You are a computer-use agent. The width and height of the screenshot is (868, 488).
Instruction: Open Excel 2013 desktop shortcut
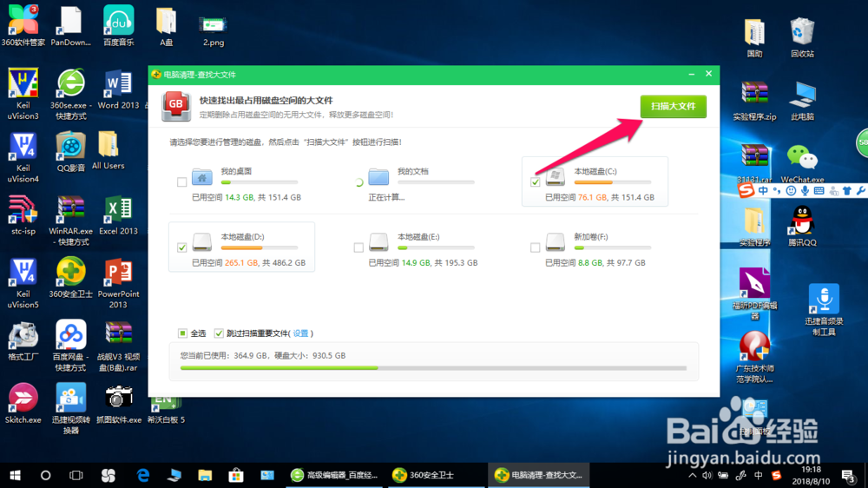pyautogui.click(x=118, y=215)
